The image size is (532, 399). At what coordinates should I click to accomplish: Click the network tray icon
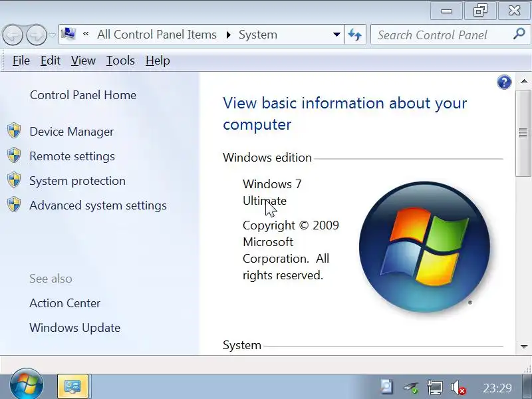point(434,387)
